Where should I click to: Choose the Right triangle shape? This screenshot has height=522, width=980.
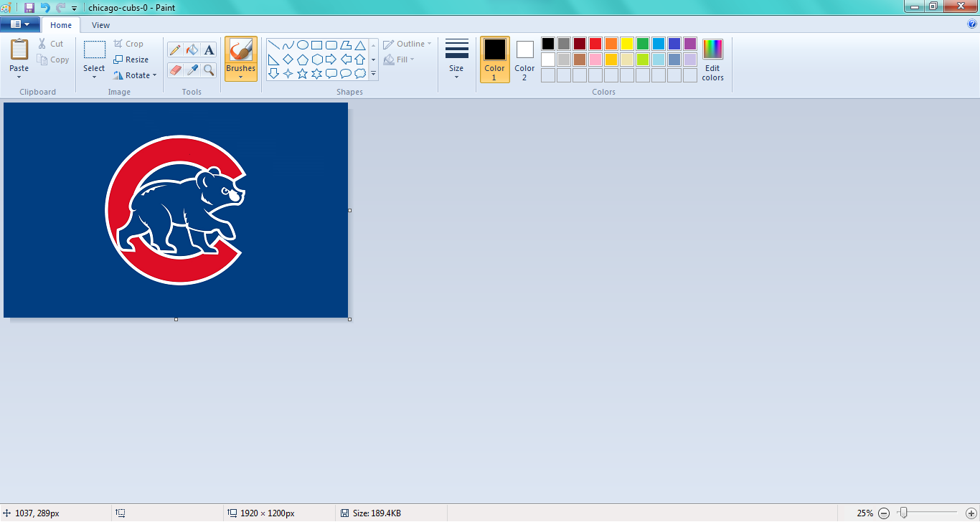273,60
